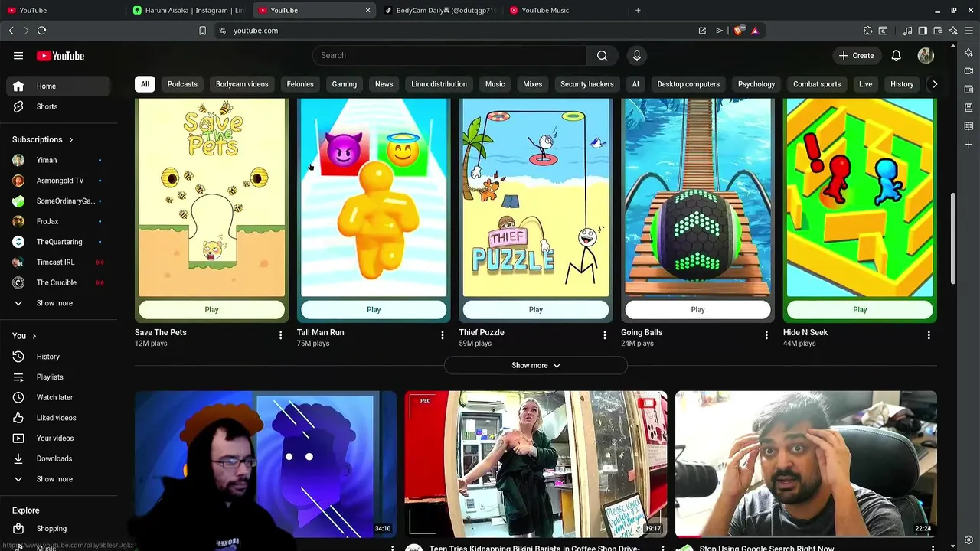980x551 pixels.
Task: Open the account avatar menu
Action: 926,55
